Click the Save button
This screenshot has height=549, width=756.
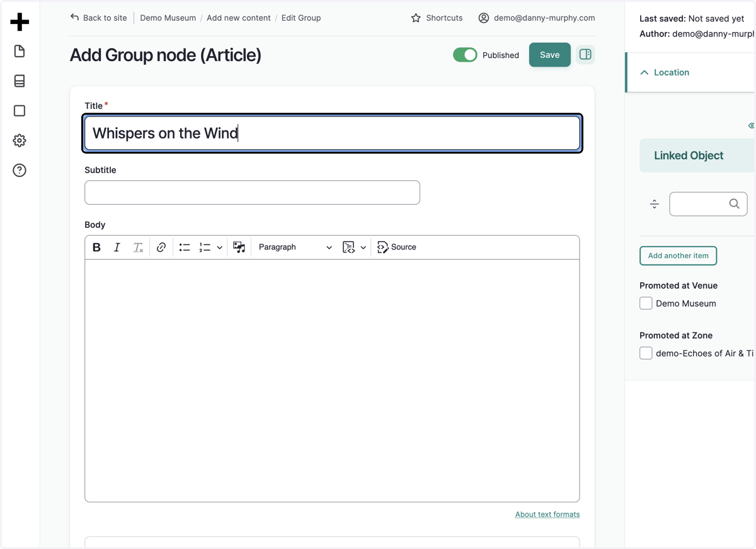point(549,55)
